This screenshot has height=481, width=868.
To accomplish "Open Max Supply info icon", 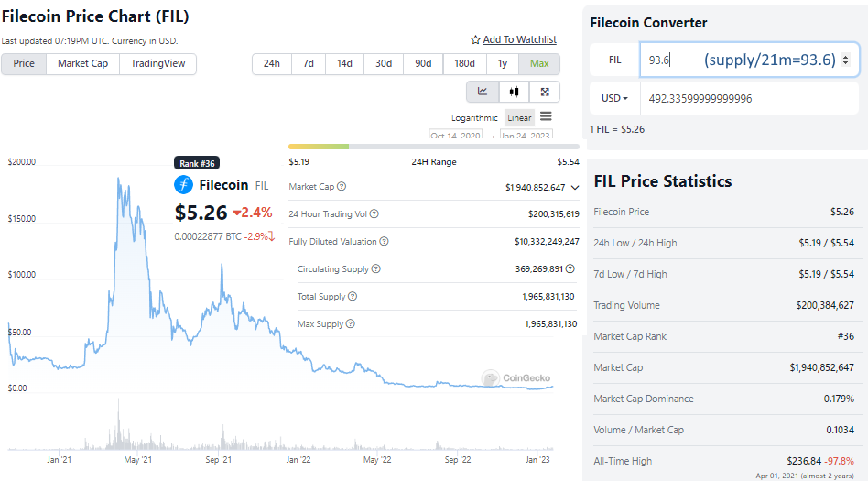I will (x=351, y=323).
